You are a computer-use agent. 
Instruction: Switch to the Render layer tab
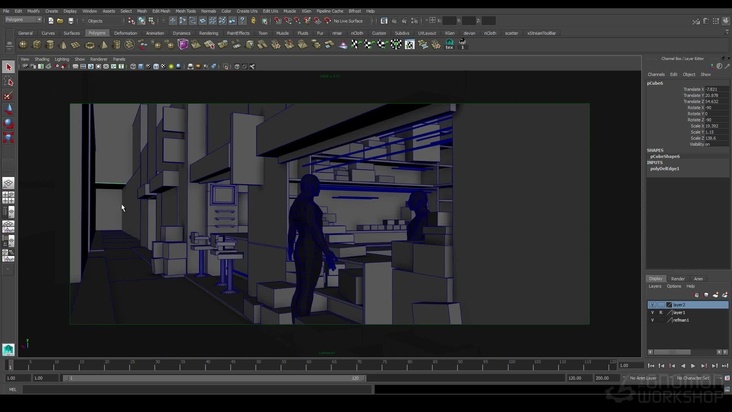[677, 278]
